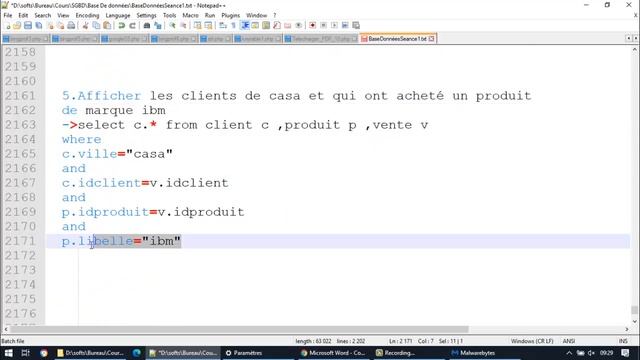Viewport: 640px width, 360px height.
Task: Open the Search menu
Action: [43, 15]
